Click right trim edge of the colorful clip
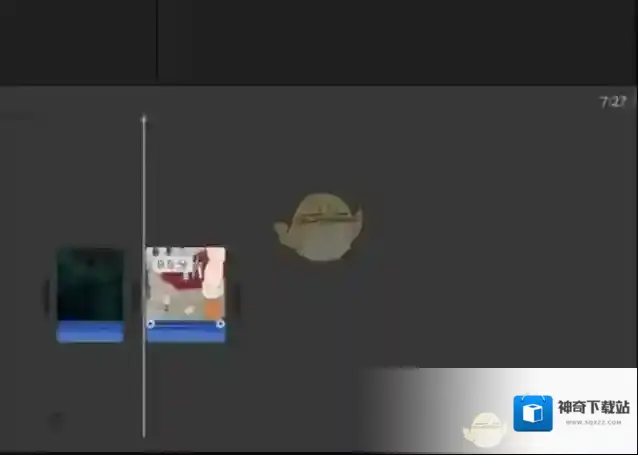Viewport: 638px width, 455px height. pos(236,296)
